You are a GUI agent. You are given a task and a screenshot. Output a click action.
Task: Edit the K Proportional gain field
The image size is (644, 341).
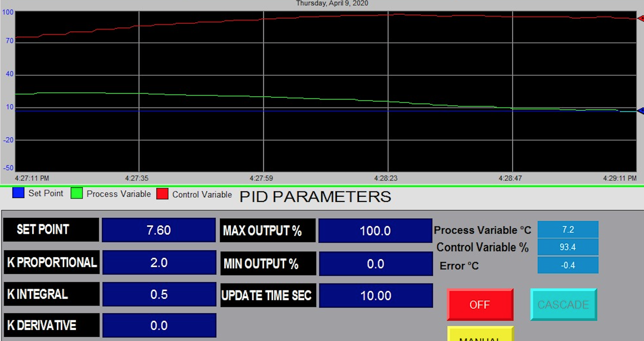159,262
